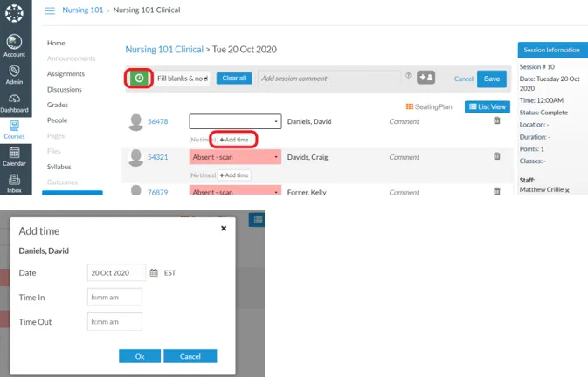Click the Date field in Add time

point(116,272)
